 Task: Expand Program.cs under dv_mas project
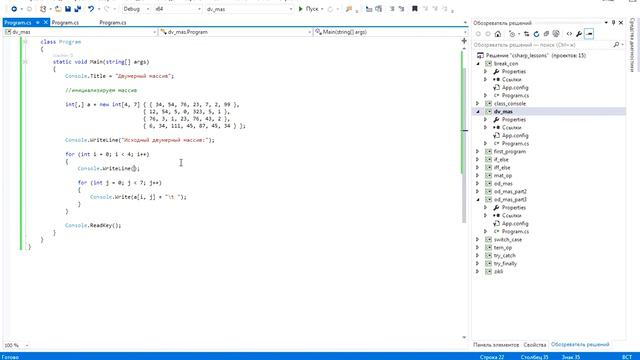486,144
